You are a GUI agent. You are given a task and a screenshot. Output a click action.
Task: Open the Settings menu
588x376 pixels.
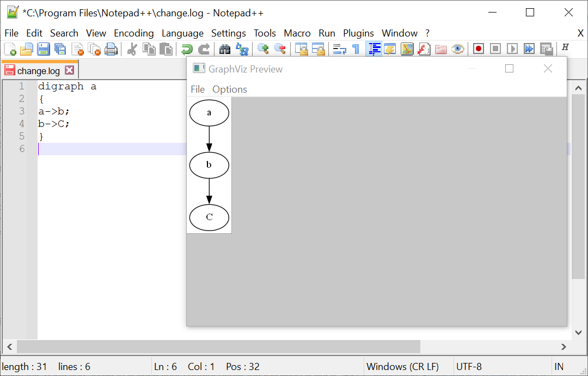point(228,33)
